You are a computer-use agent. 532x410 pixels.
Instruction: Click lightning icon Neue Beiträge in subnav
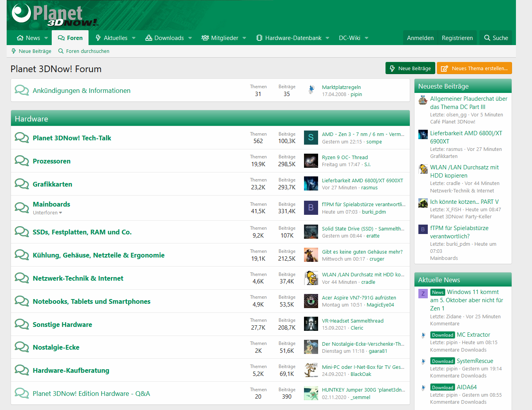(14, 51)
